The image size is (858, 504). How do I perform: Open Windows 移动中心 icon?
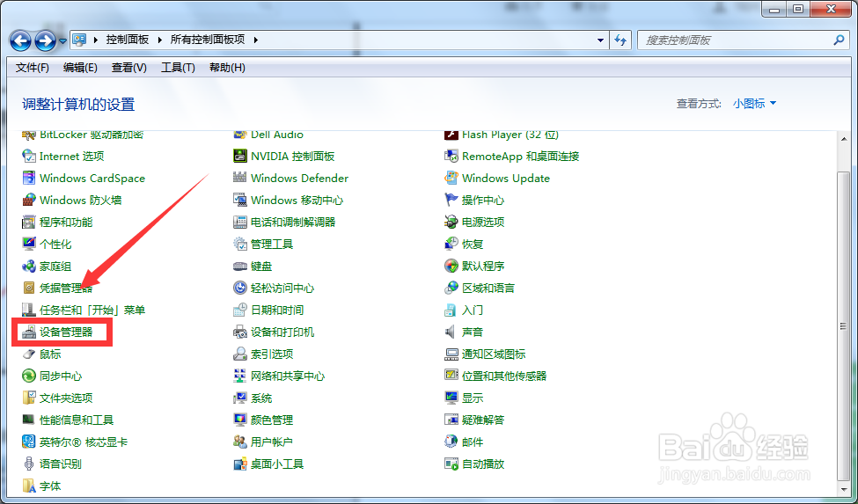239,200
